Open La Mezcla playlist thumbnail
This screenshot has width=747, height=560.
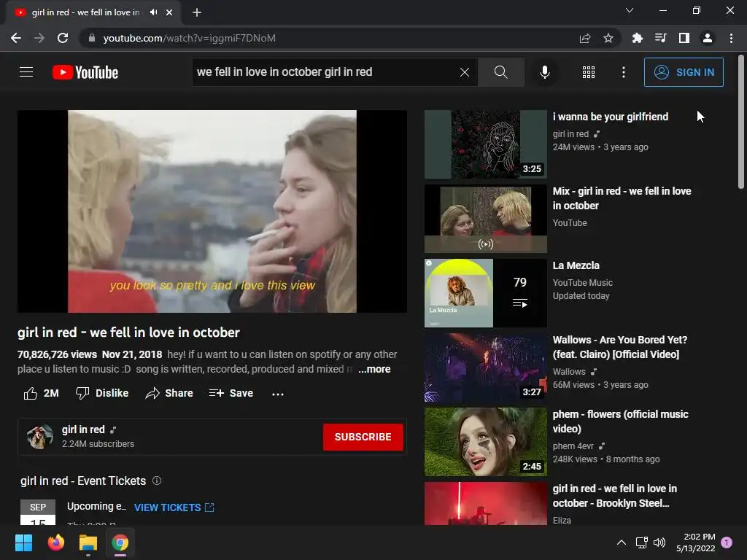[485, 293]
